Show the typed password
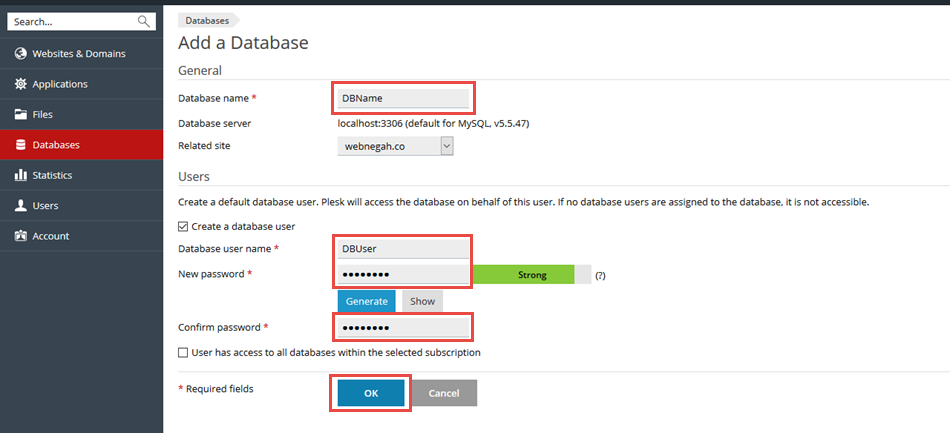This screenshot has height=433, width=950. [422, 301]
